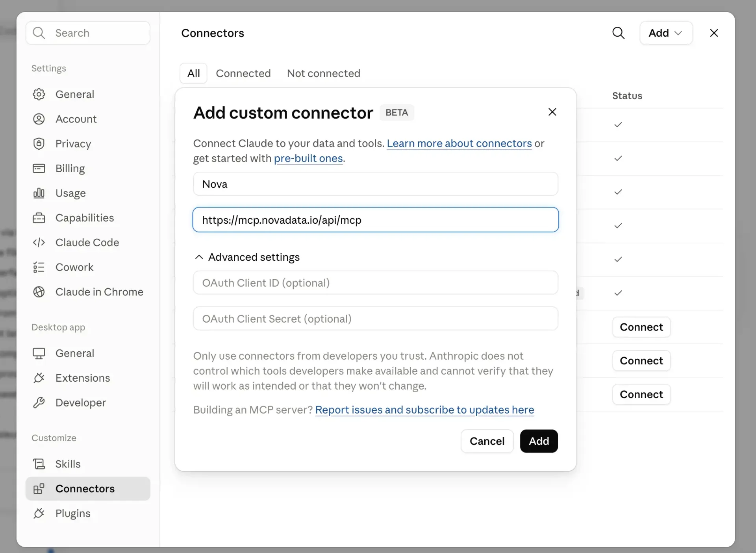Search connectors with header magnifier icon

(x=618, y=33)
